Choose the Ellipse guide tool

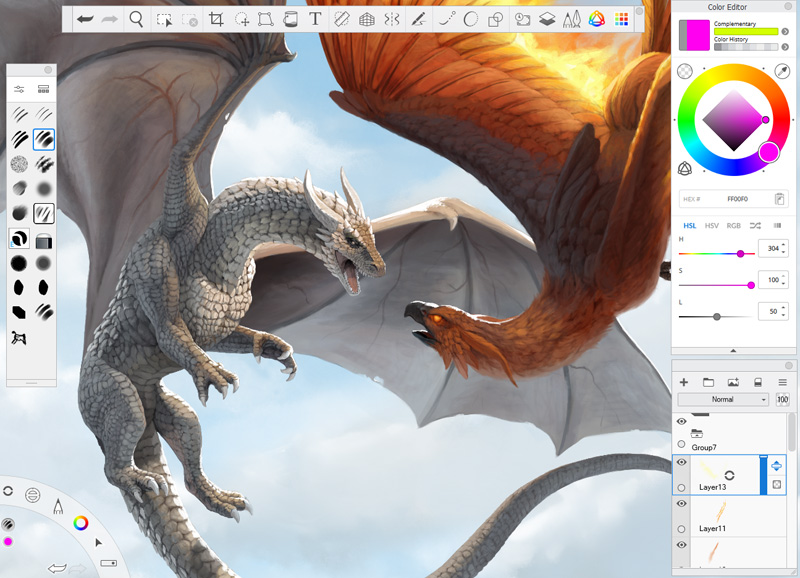pyautogui.click(x=470, y=19)
